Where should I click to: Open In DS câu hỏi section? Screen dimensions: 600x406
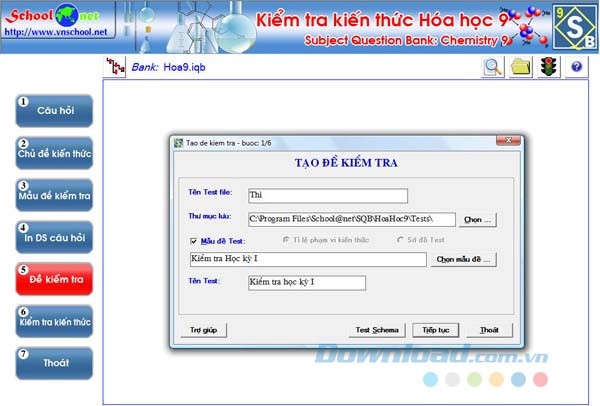pos(54,237)
